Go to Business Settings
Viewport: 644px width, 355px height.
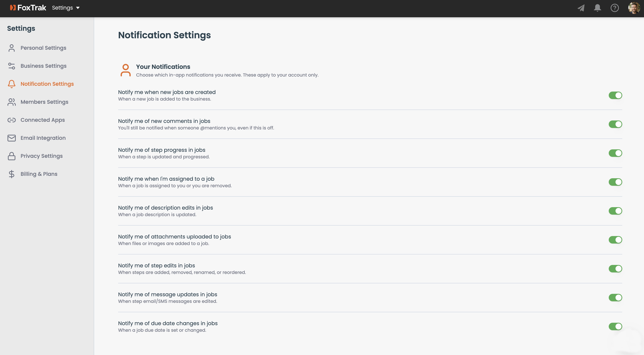44,66
